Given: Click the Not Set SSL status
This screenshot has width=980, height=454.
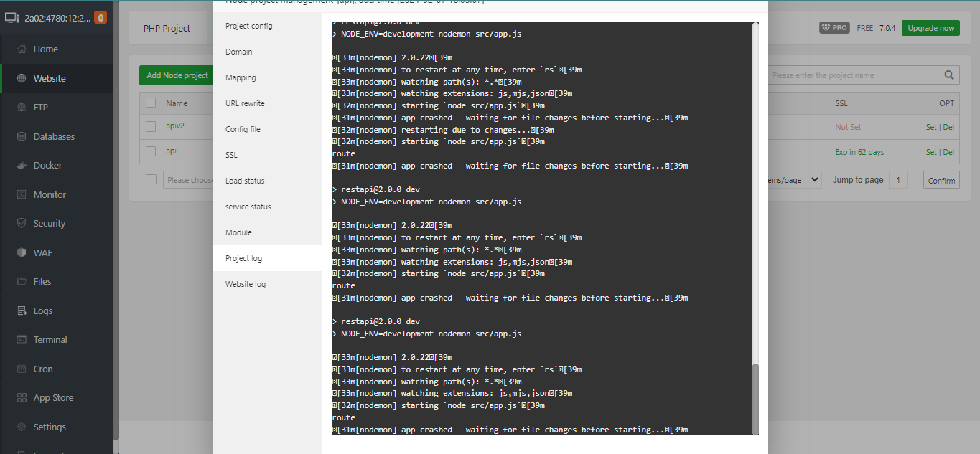Looking at the screenshot, I should coord(848,127).
